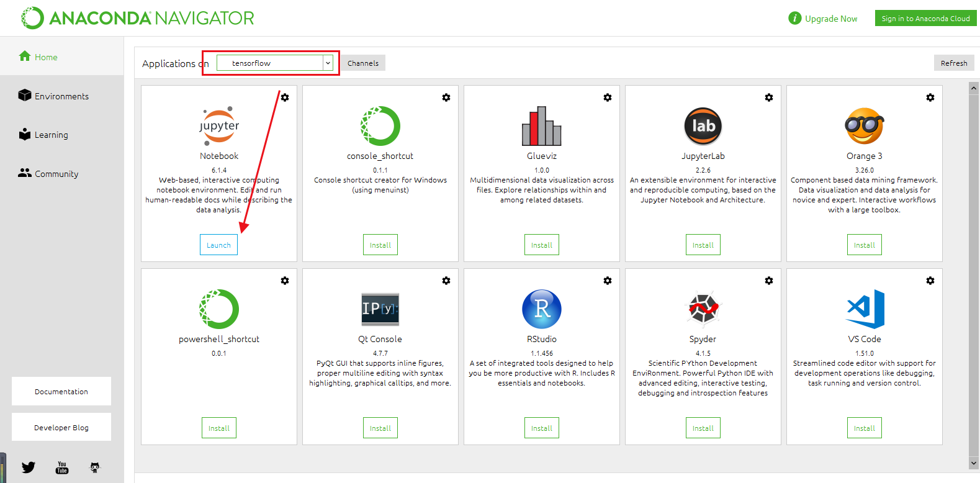
Task: Click the vertical scrollbar track
Action: (x=974, y=276)
